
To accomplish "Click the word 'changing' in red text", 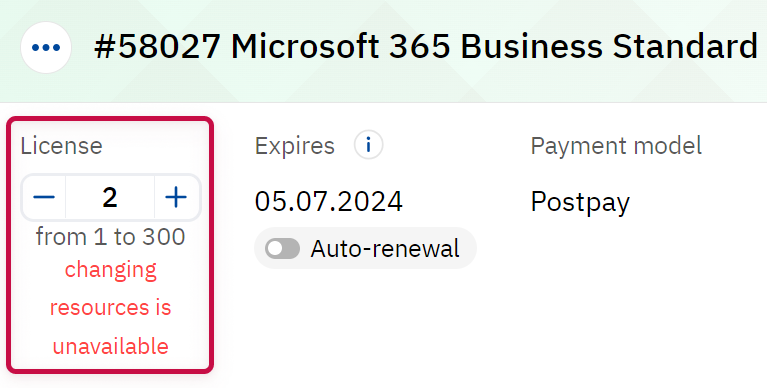I will coord(111,271).
